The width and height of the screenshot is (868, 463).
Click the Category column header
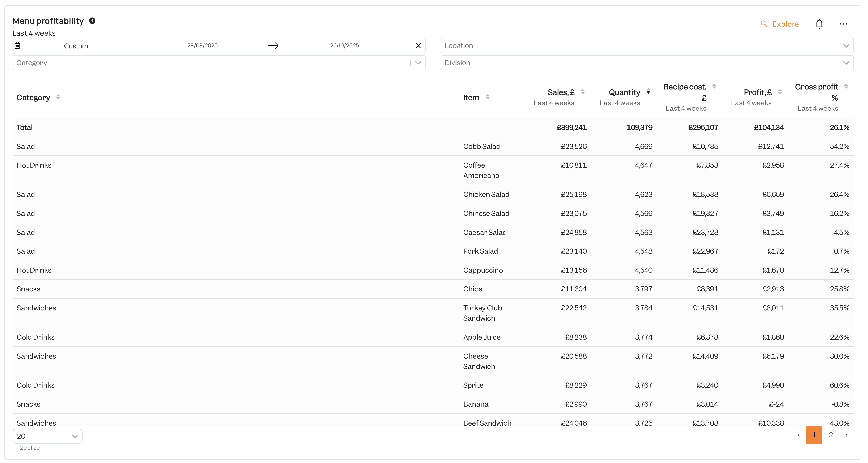pyautogui.click(x=33, y=97)
